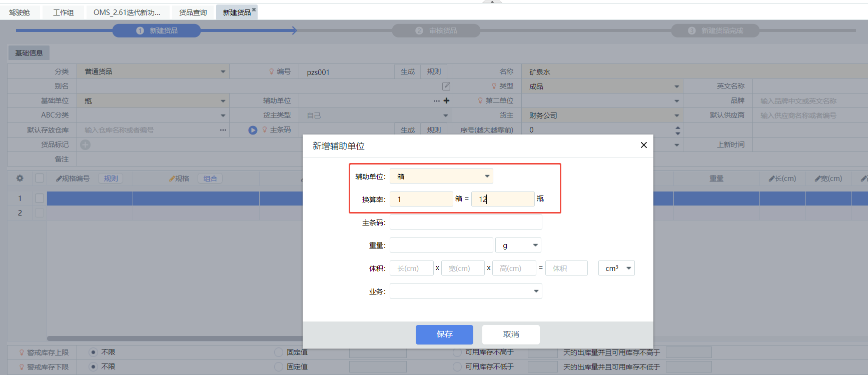Image resolution: width=868 pixels, height=375 pixels.
Task: Toggle the select-all checkbox in table header
Action: click(x=40, y=178)
